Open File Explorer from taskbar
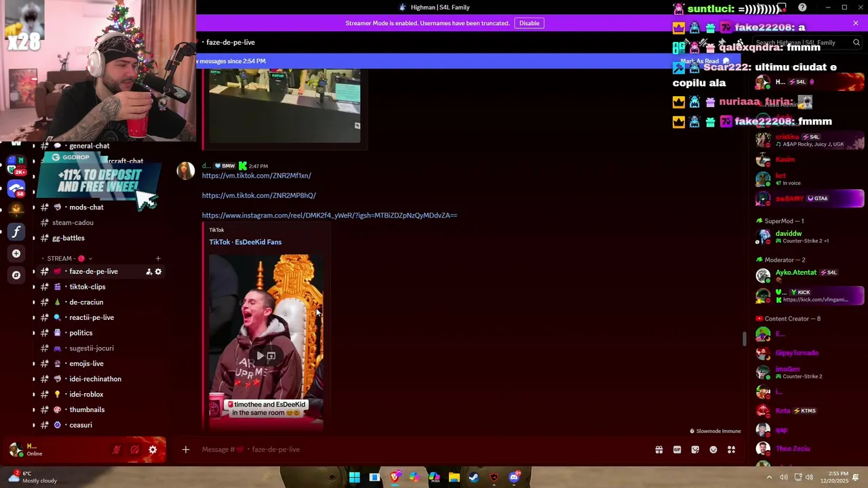 point(454,478)
